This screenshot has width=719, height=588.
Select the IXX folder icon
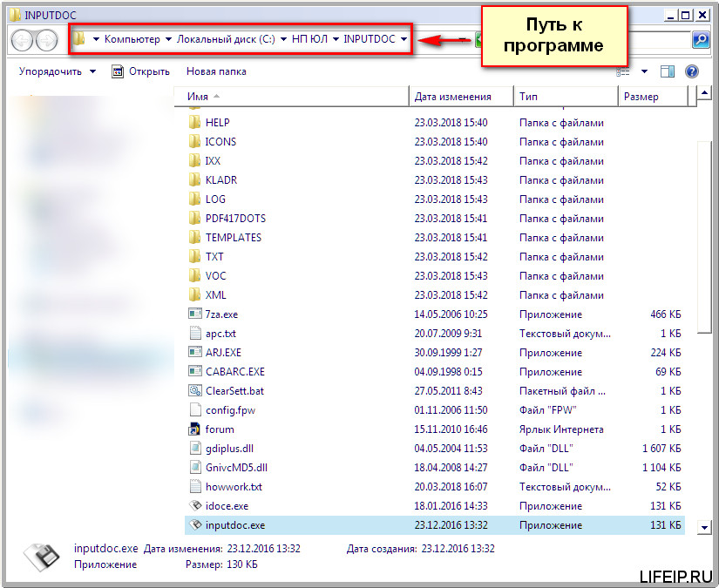(x=194, y=161)
